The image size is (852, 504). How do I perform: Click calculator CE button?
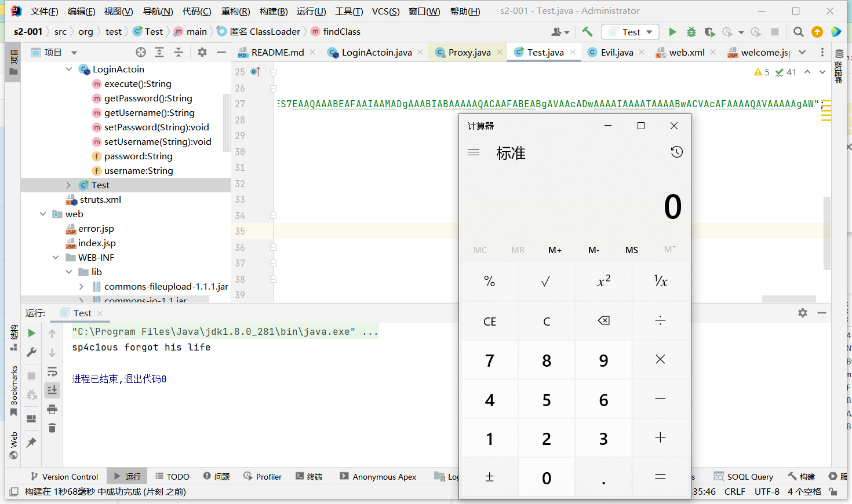tap(490, 321)
